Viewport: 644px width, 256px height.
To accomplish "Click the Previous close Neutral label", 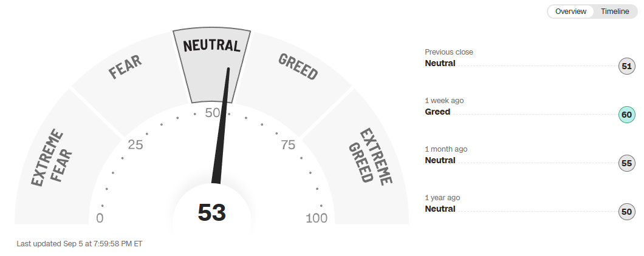I will click(x=440, y=63).
